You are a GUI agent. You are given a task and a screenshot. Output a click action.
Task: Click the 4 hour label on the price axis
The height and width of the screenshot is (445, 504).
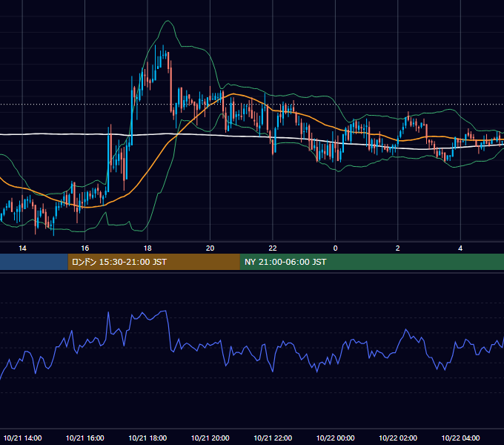pos(460,248)
